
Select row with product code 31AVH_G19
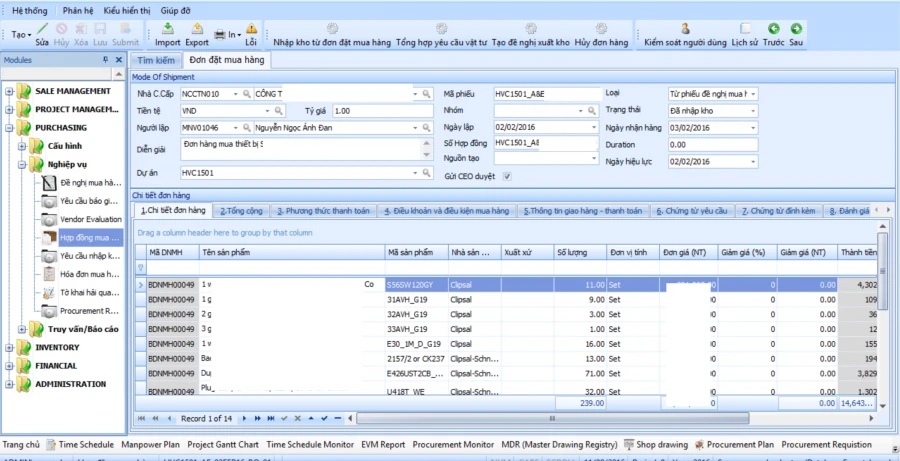(507, 300)
